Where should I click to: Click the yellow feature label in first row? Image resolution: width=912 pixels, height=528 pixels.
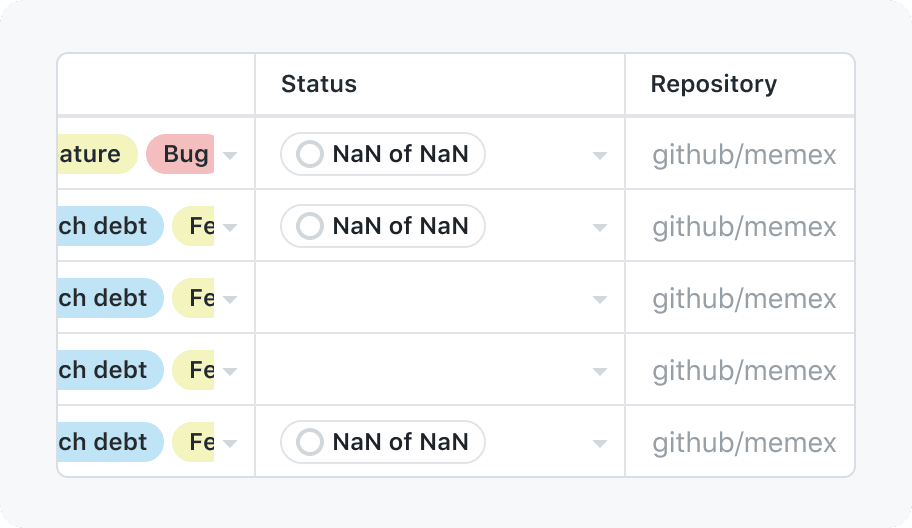94,154
